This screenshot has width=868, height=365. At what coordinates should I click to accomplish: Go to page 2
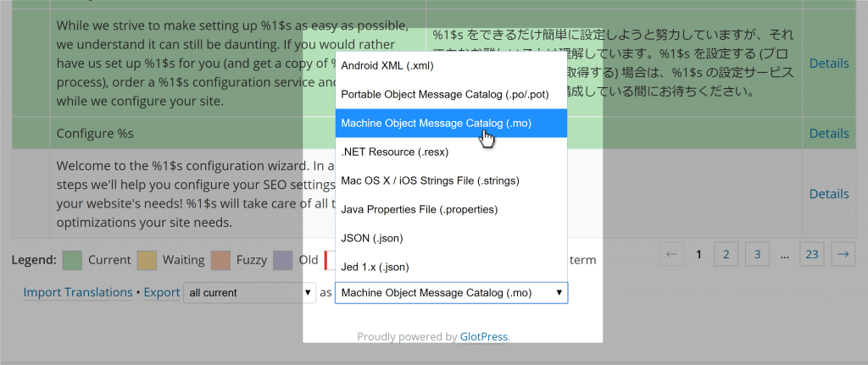click(726, 254)
